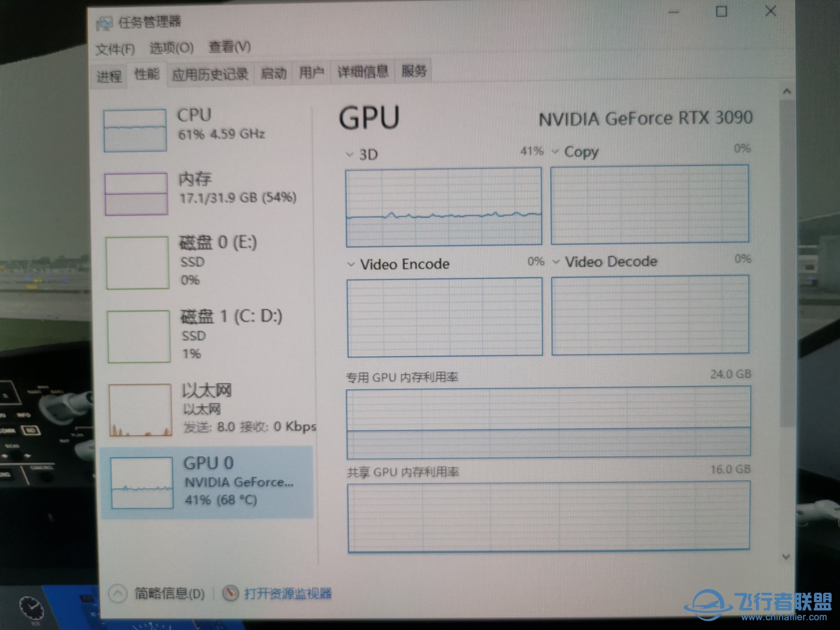The width and height of the screenshot is (840, 630).
Task: Click the scroll up arrow of performance pane
Action: 786,92
